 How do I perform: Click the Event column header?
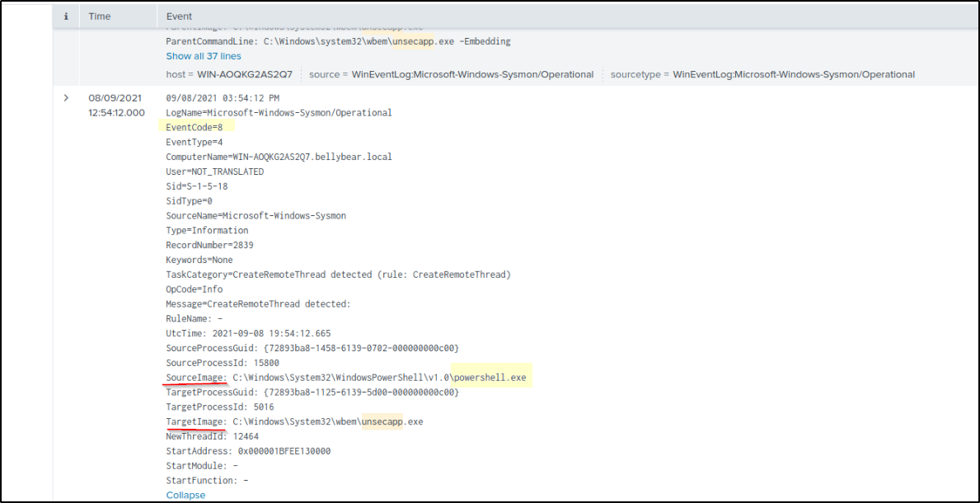(x=179, y=16)
